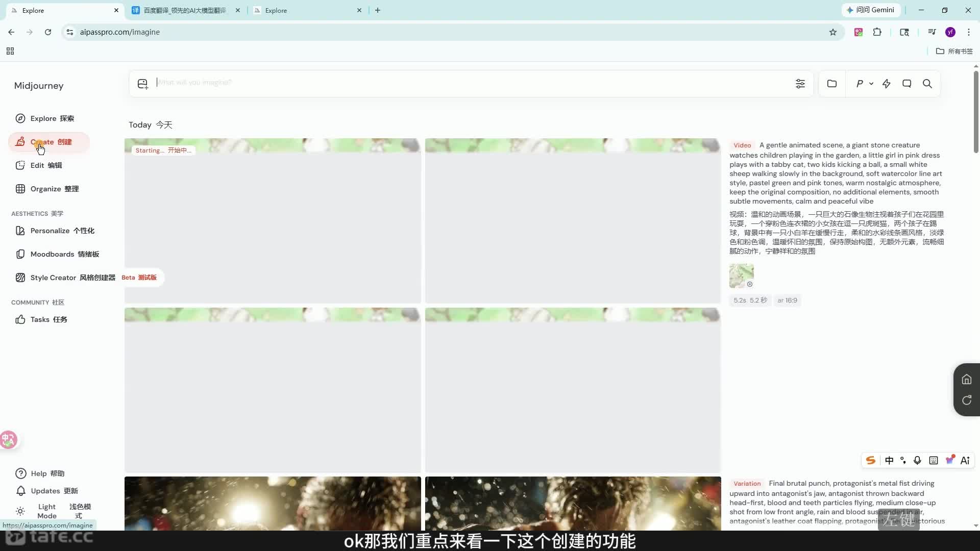Click the italic P personalize icon
Viewport: 980px width, 551px height.
tap(860, 84)
